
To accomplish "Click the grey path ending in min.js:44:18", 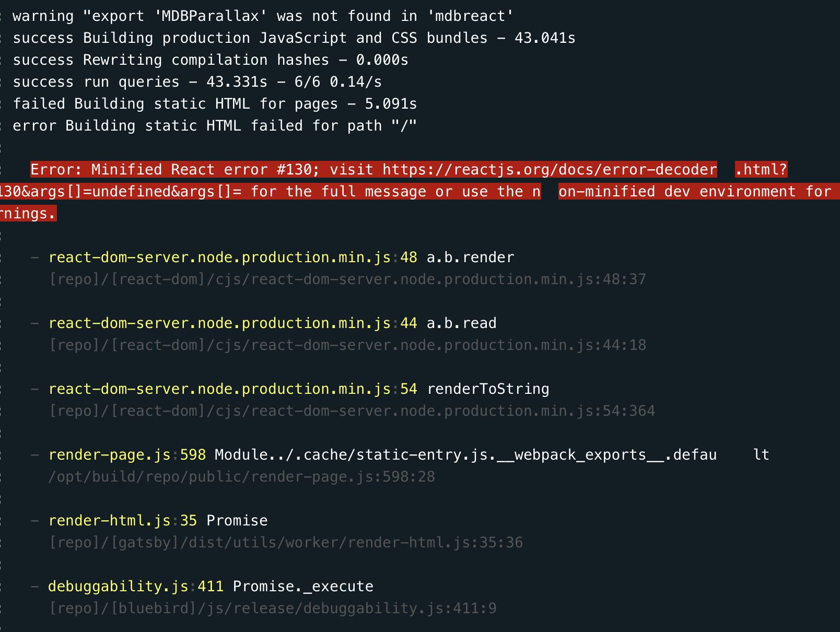I will [x=347, y=345].
